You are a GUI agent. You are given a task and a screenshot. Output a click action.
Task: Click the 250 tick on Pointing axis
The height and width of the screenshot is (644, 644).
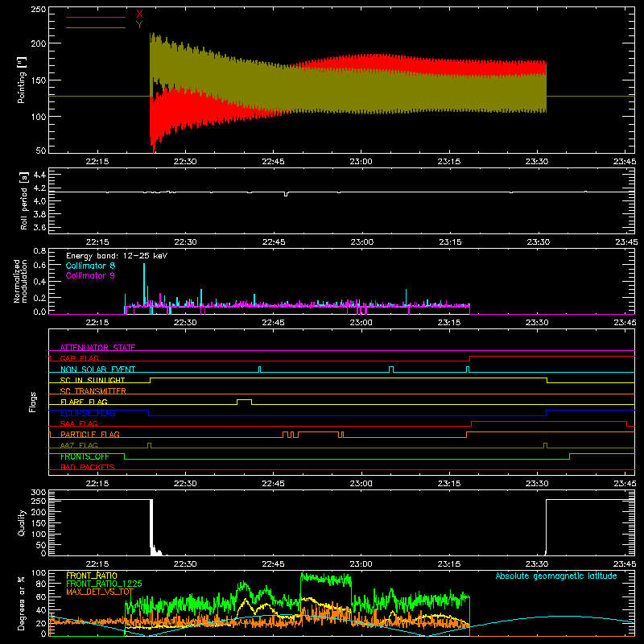point(38,9)
